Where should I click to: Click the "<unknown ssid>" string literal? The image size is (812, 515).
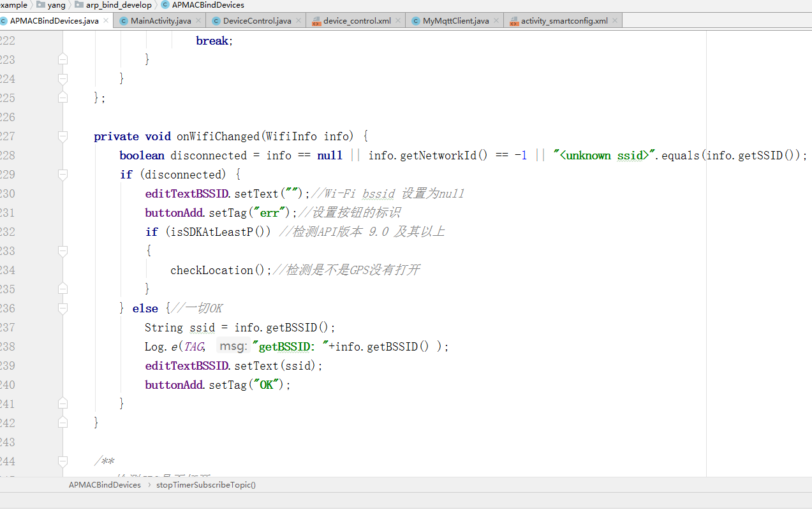tap(605, 156)
